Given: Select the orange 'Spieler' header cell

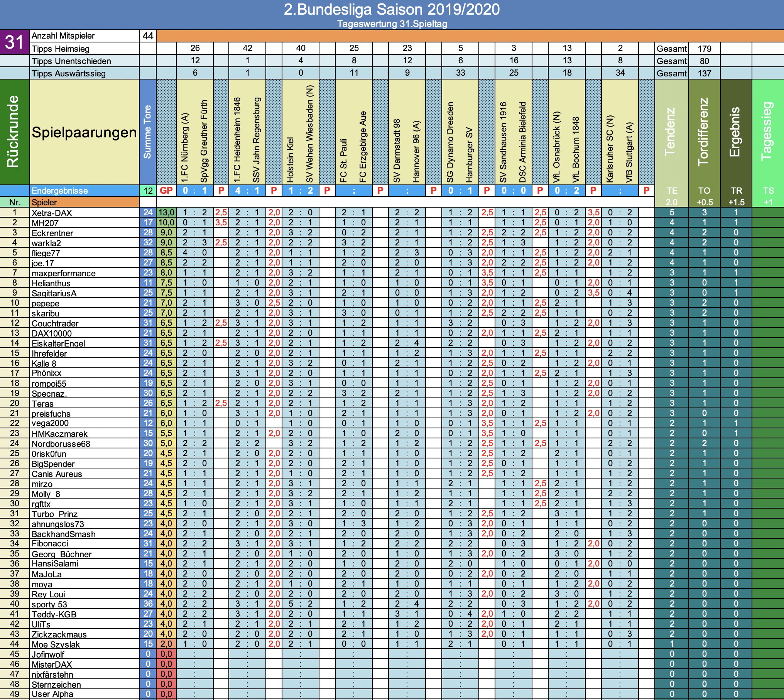Looking at the screenshot, I should (x=84, y=202).
